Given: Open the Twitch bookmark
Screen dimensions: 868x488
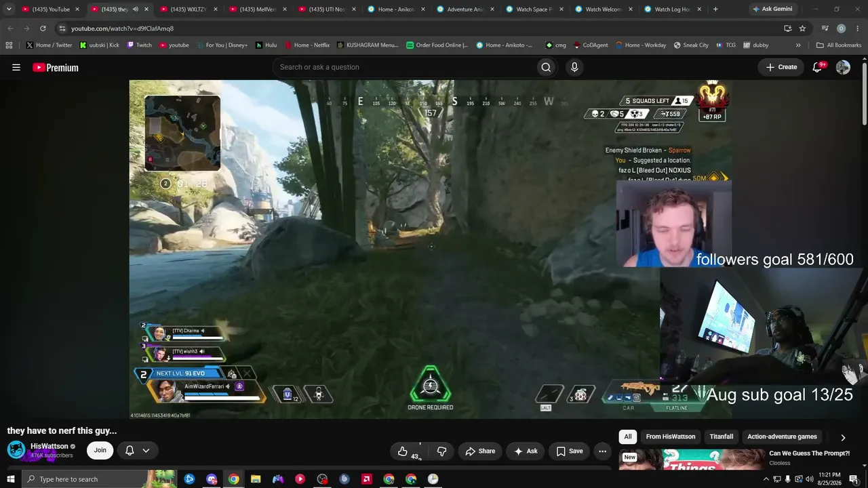Looking at the screenshot, I should [x=139, y=45].
